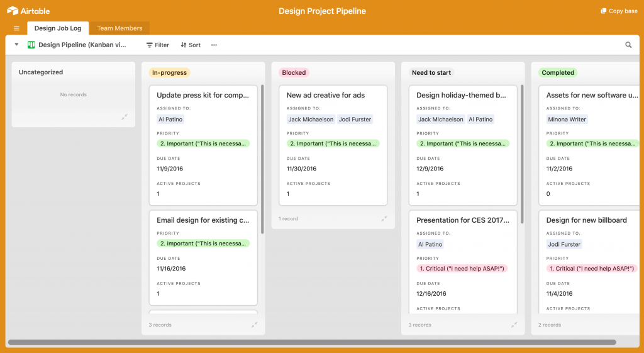
Task: Click the Blocked stack label
Action: 294,73
